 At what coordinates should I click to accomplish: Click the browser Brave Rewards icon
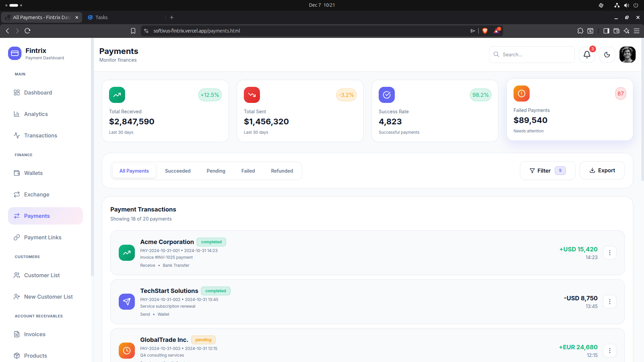(497, 31)
